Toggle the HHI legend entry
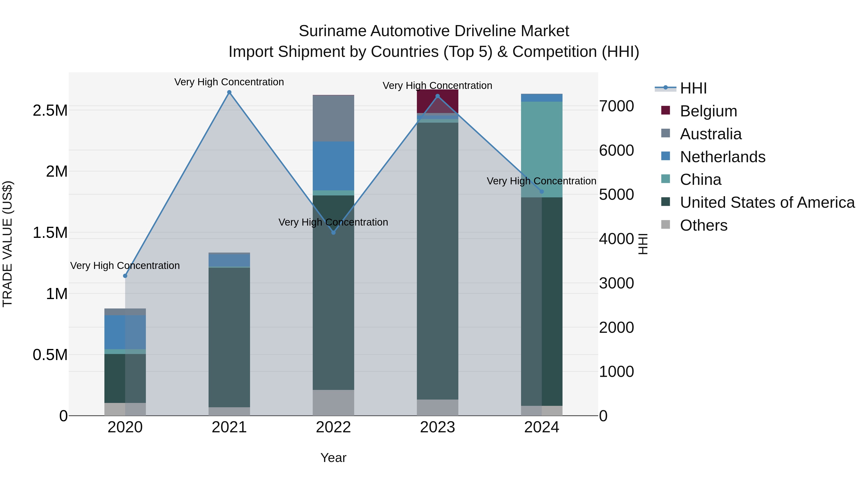868x488 pixels. pyautogui.click(x=681, y=88)
